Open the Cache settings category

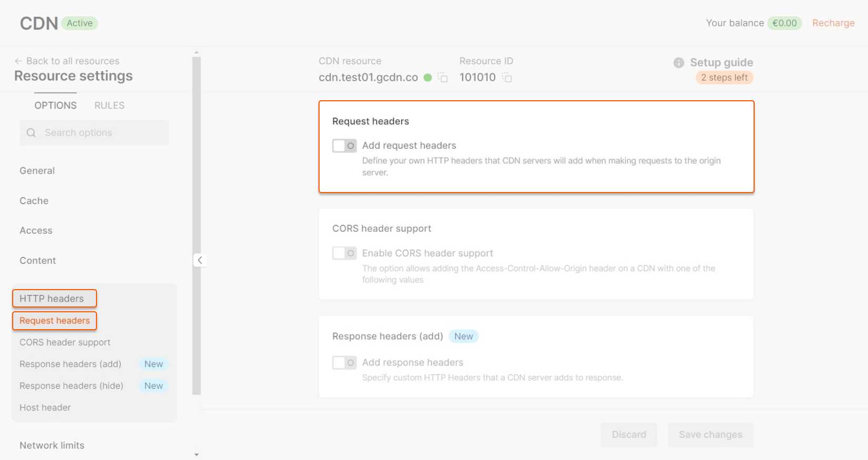point(34,201)
